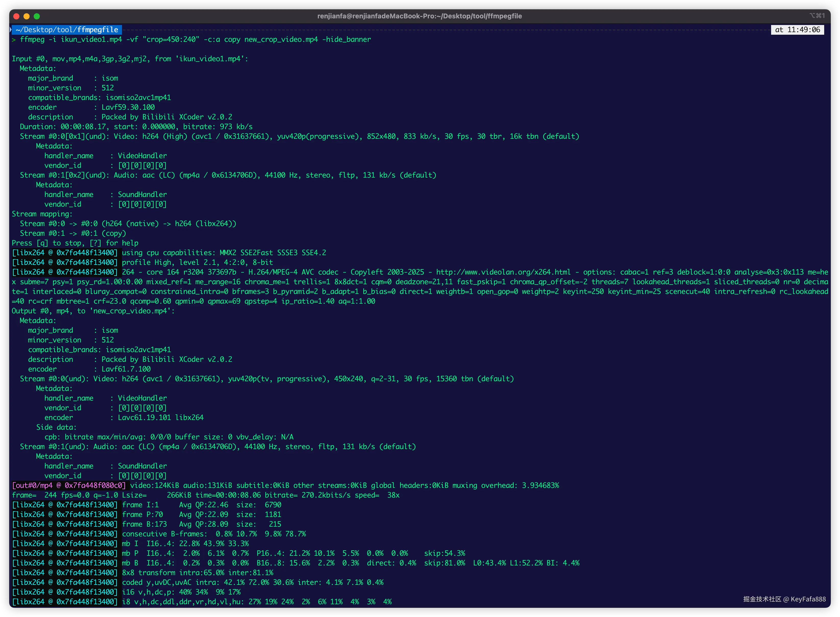This screenshot has width=840, height=617.
Task: Click the 'Output #0, mp4' header line
Action: coord(93,311)
